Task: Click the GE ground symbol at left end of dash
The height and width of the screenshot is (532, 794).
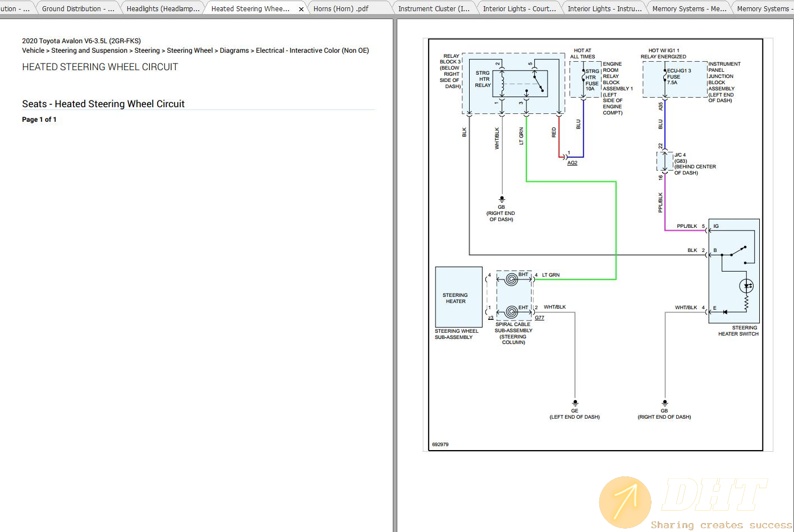Action: click(x=575, y=403)
